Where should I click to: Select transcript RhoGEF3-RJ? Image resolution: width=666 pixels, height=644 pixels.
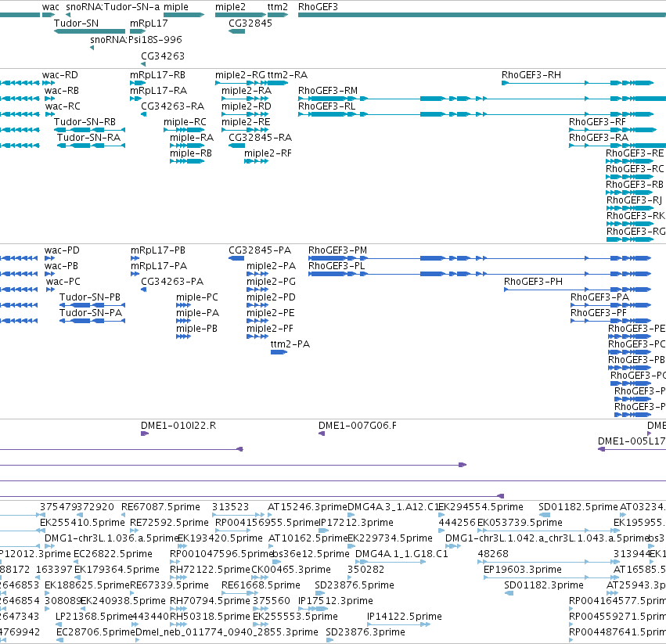630,207
